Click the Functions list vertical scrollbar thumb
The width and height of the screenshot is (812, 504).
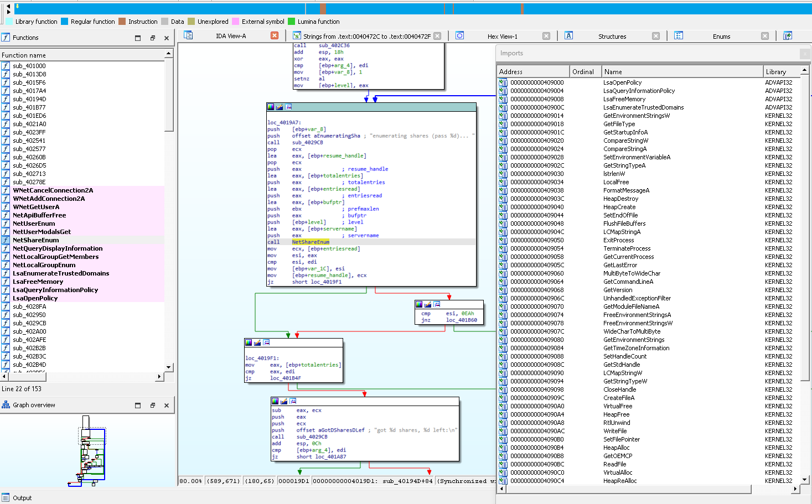pyautogui.click(x=169, y=96)
